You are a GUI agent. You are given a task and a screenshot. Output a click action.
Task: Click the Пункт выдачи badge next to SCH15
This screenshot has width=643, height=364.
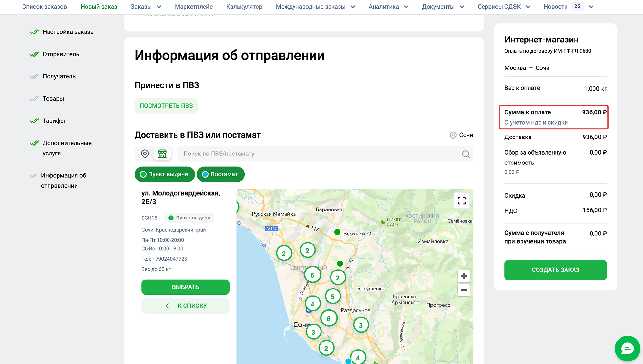[x=189, y=218]
